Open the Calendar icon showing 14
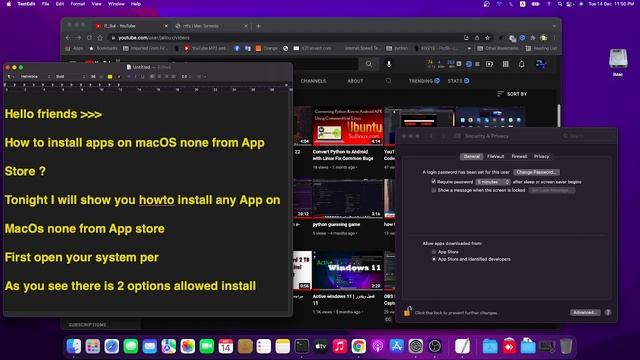This screenshot has width=640, height=360. 226,347
